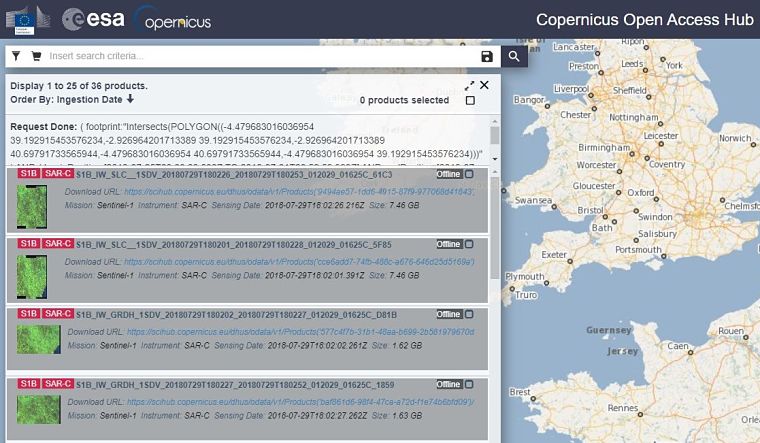
Task: Click into the search criteria field
Action: (x=262, y=56)
